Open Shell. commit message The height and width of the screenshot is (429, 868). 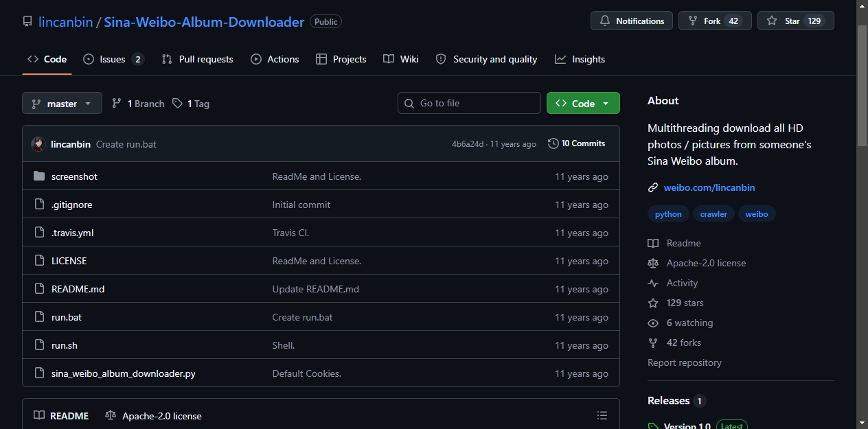[284, 345]
